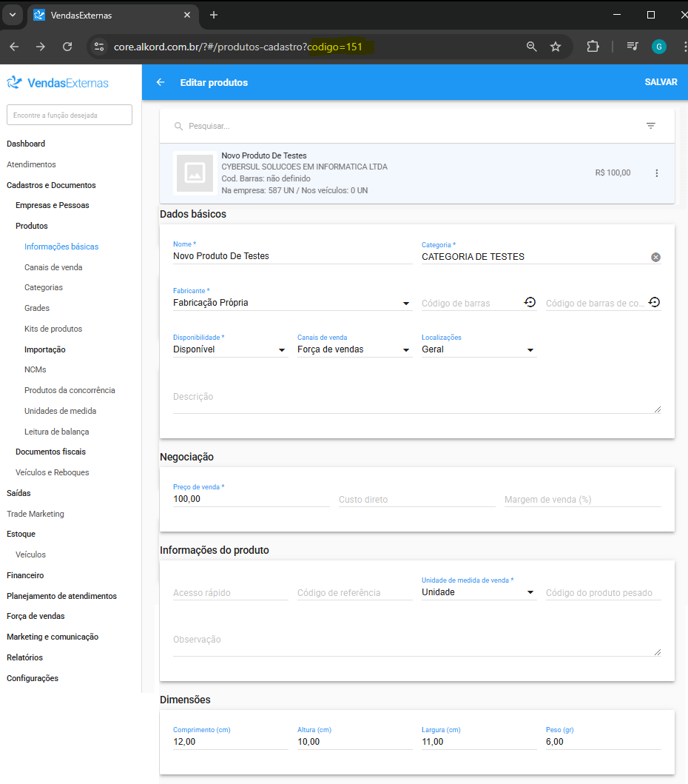The width and height of the screenshot is (688, 784).
Task: Open Importação in the sidebar
Action: 45,349
